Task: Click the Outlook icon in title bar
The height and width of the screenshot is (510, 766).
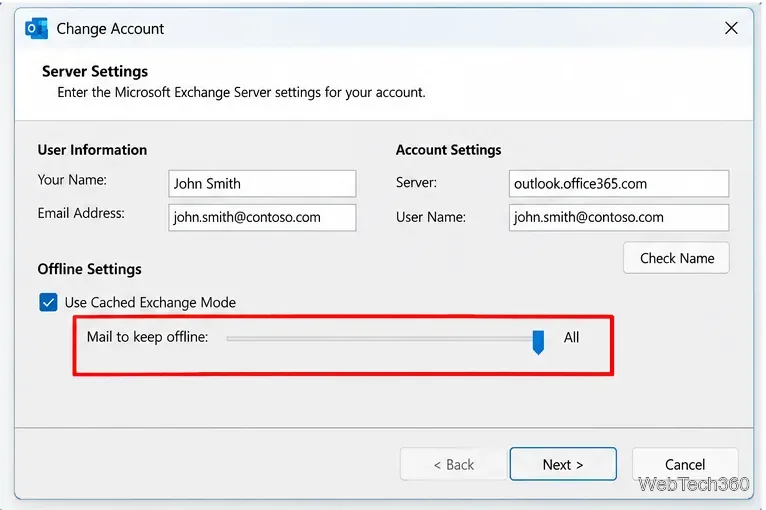Action: click(36, 28)
